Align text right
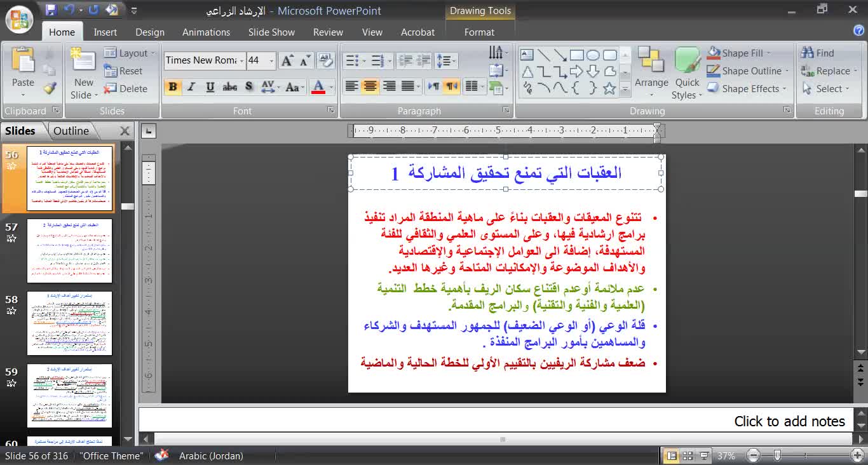The height and width of the screenshot is (465, 868). coord(389,86)
